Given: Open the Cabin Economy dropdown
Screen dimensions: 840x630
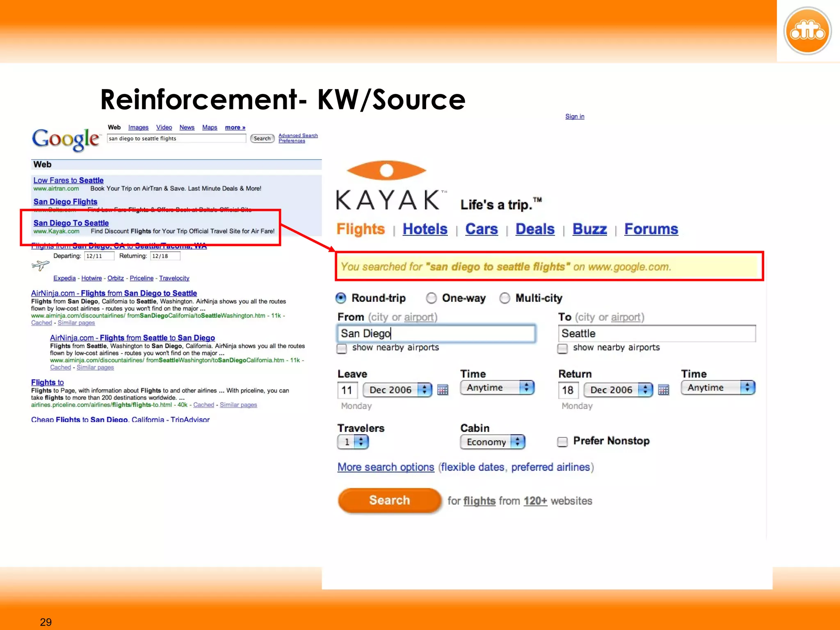Looking at the screenshot, I should pos(493,442).
